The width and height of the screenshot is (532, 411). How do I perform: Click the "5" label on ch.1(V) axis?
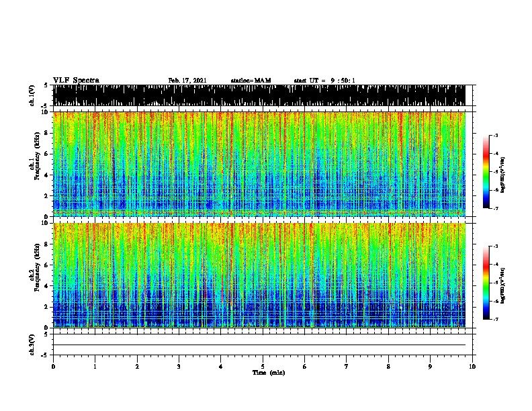coord(46,85)
